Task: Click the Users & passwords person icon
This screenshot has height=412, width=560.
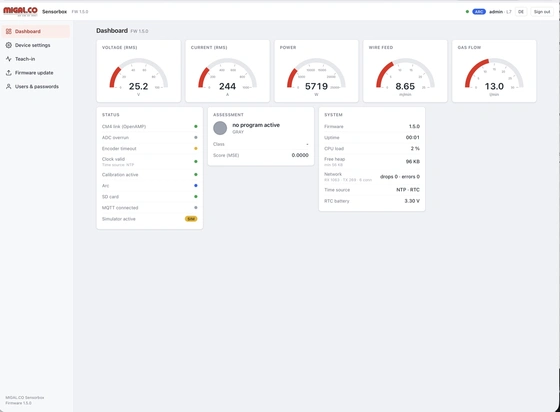Action: (9, 86)
